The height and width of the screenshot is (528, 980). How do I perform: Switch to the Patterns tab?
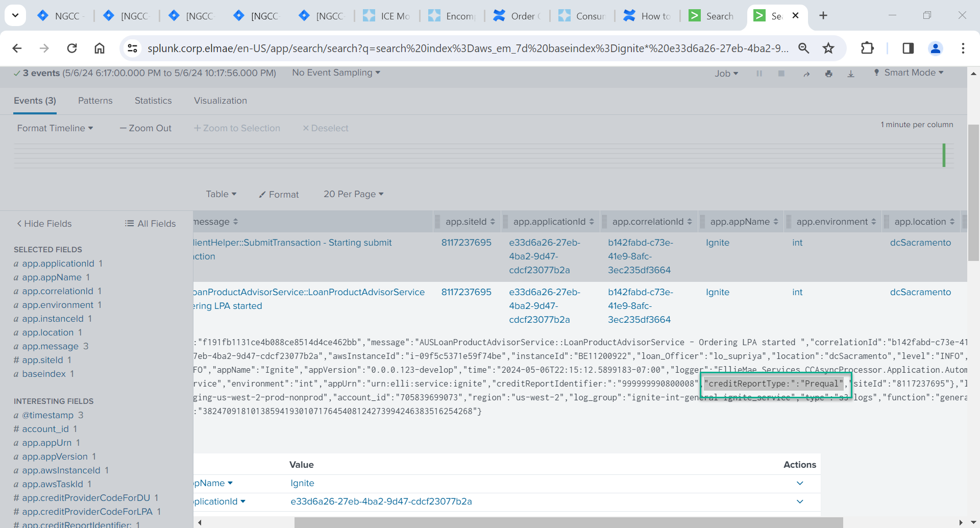click(95, 101)
